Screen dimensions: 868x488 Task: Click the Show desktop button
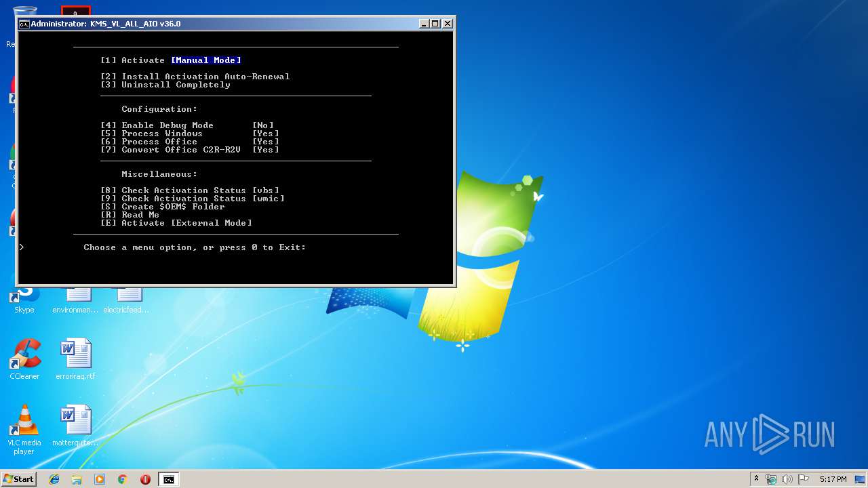click(861, 479)
